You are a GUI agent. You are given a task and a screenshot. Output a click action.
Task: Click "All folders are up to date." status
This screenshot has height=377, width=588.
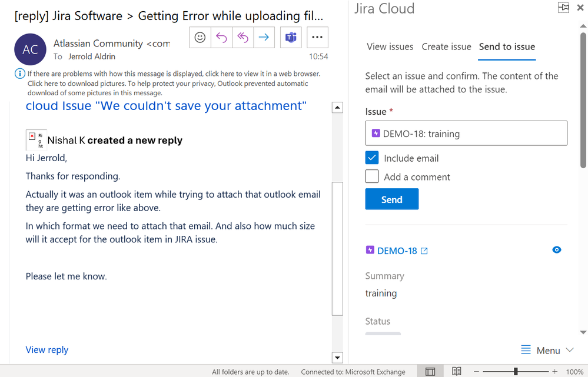coord(251,372)
